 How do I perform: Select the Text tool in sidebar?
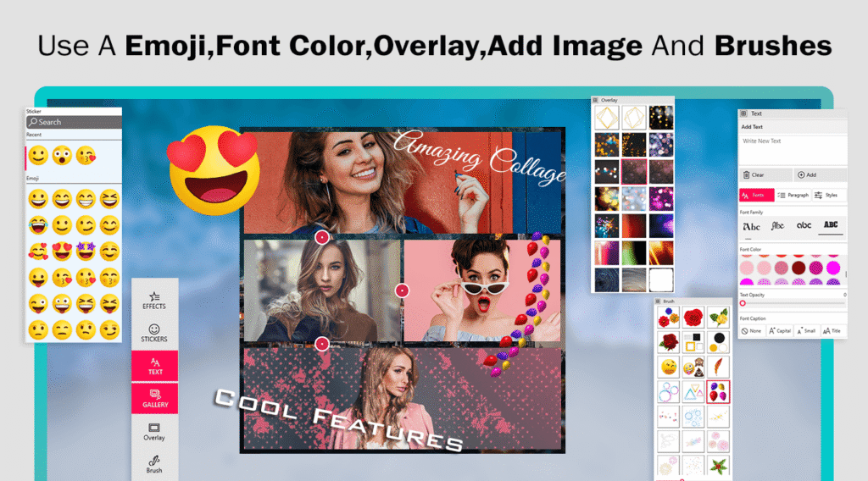pos(154,366)
